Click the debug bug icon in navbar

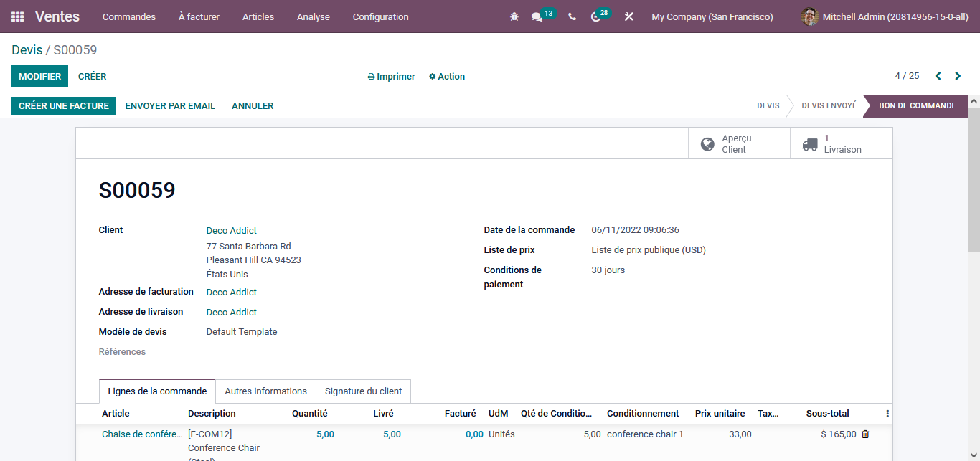(514, 16)
